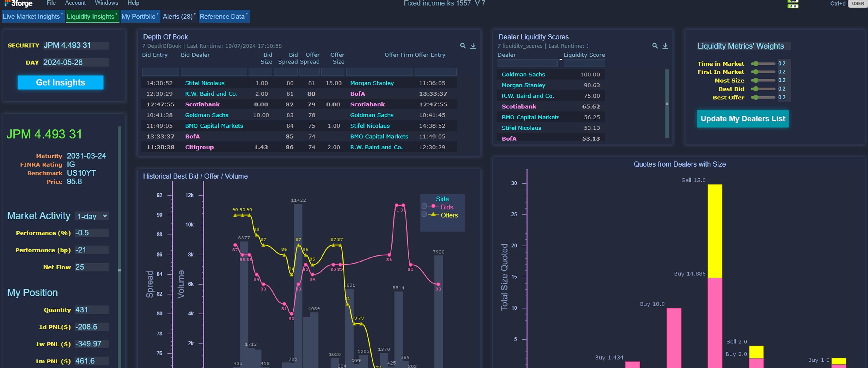Viewport: 868px width, 368px height.
Task: Click the Sell 15.0 yellow bar
Action: click(715, 231)
